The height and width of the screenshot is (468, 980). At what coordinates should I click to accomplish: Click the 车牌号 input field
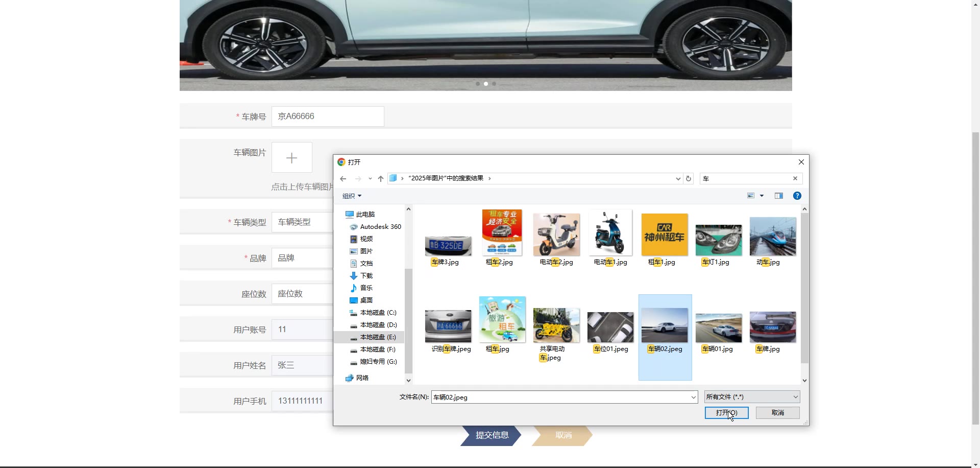328,116
